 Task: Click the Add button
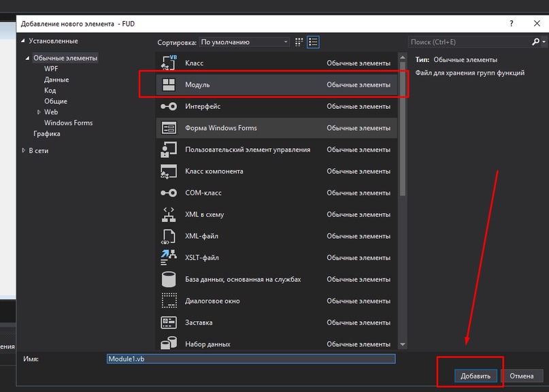tap(475, 376)
